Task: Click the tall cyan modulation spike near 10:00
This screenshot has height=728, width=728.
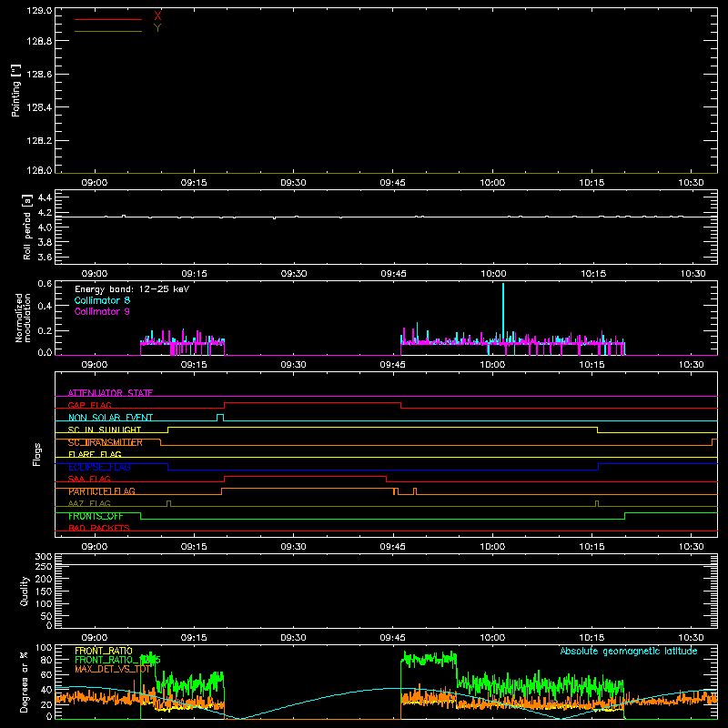Action: [503, 311]
